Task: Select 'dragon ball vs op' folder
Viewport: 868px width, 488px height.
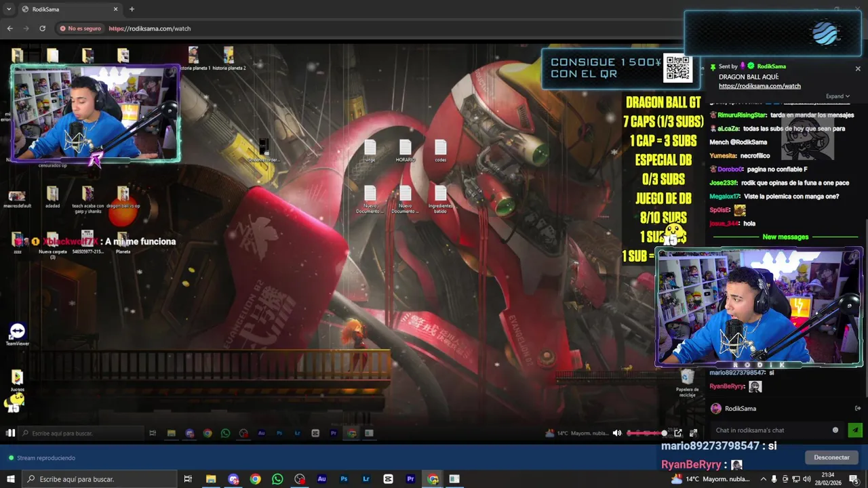Action: pos(123,197)
